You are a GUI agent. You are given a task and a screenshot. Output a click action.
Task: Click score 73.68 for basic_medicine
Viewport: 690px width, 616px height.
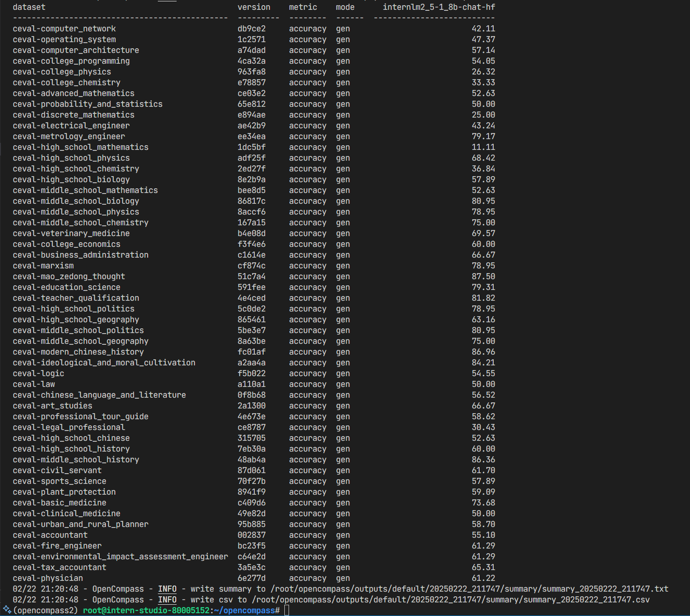coord(483,503)
